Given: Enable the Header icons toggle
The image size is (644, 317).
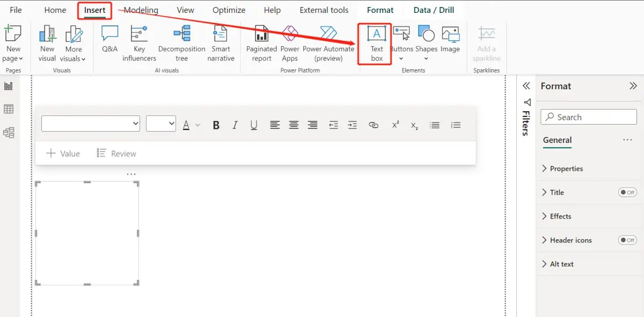Looking at the screenshot, I should click(x=627, y=240).
